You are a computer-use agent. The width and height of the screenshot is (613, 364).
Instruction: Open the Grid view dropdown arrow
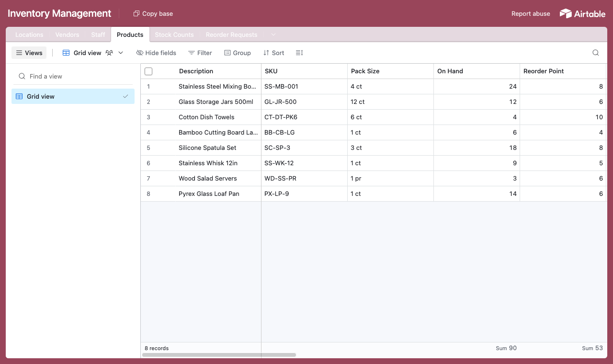tap(121, 53)
